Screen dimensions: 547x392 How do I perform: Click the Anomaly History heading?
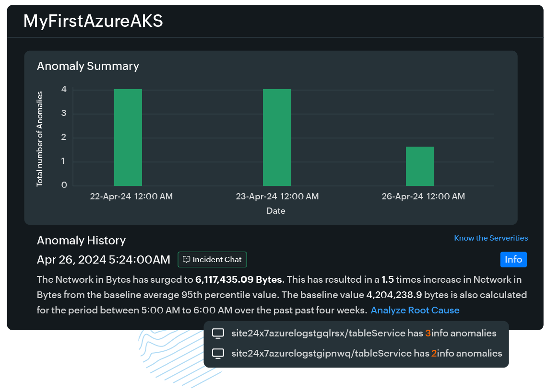pyautogui.click(x=81, y=241)
